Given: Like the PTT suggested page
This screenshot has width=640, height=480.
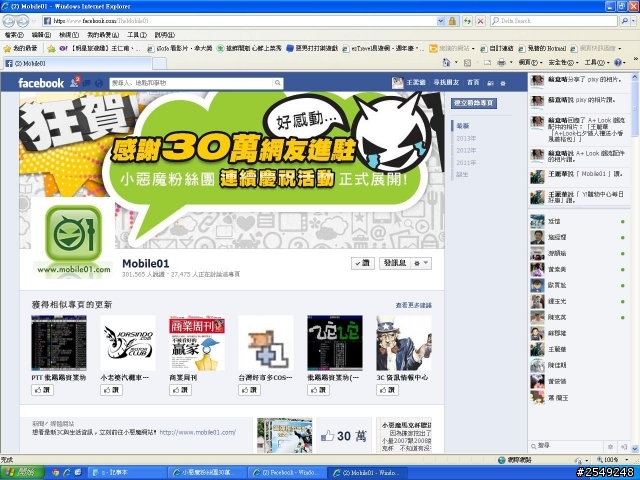Looking at the screenshot, I should [42, 390].
